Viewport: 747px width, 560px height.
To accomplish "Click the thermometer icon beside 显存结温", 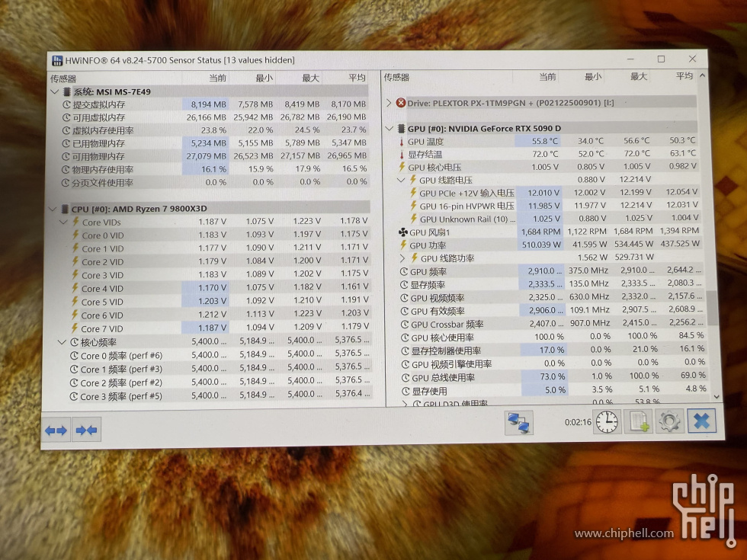I will click(x=402, y=154).
